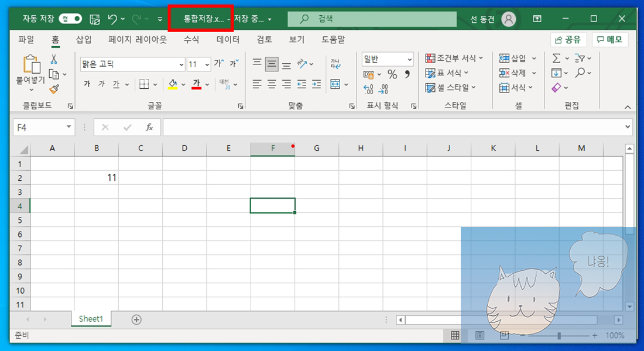Switch to the 데이터 tab
Image resolution: width=644 pixels, height=351 pixels.
[x=228, y=40]
